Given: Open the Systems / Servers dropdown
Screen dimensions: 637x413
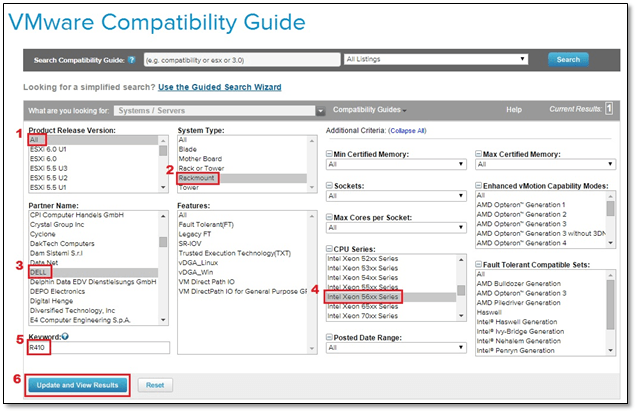Looking at the screenshot, I should tap(219, 110).
